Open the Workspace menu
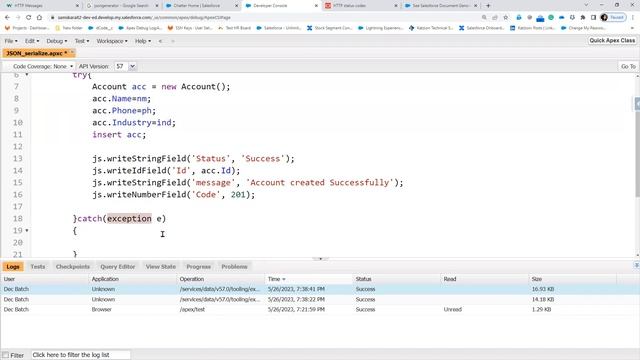The width and height of the screenshot is (640, 360). click(x=112, y=41)
